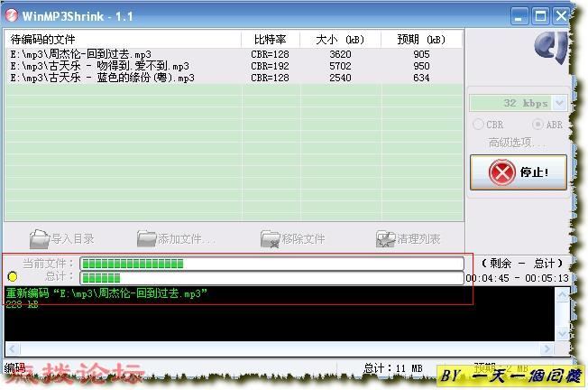Click 添加文件 add files button

click(176, 238)
